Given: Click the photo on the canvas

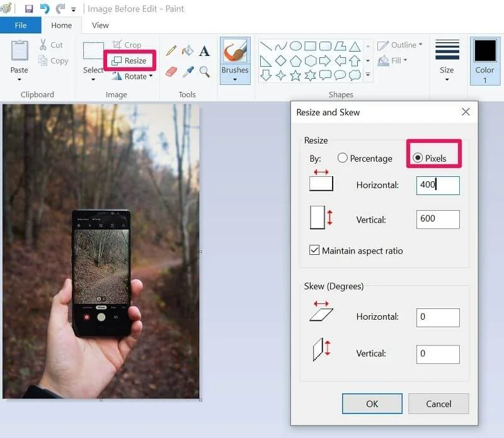Looking at the screenshot, I should point(101,251).
